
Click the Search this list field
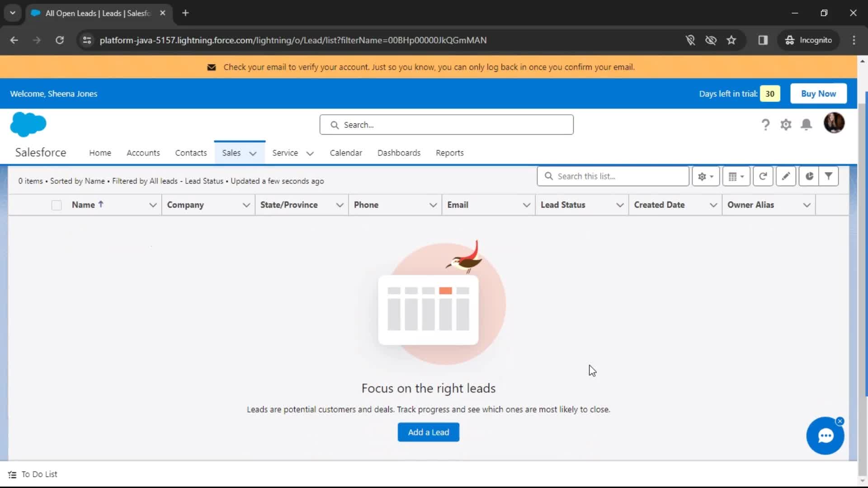click(x=613, y=176)
